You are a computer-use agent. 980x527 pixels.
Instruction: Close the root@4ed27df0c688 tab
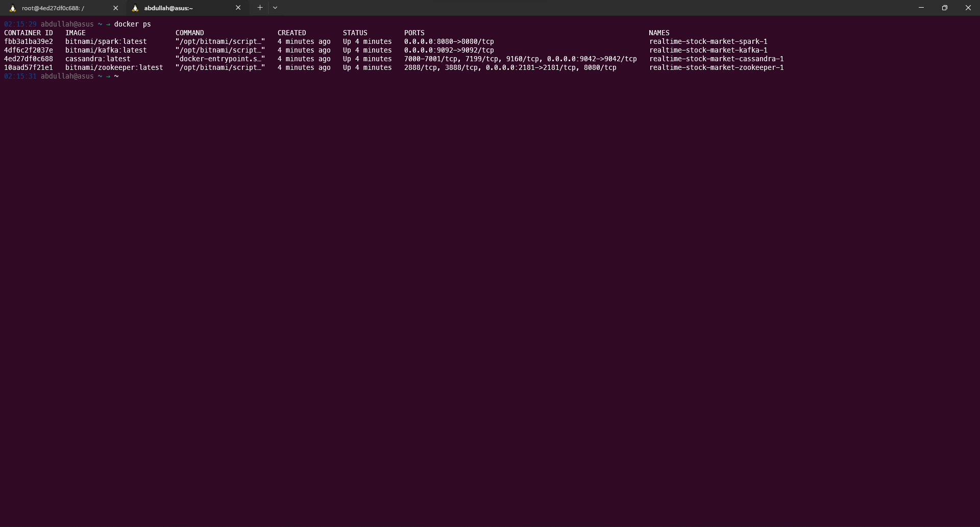(115, 8)
